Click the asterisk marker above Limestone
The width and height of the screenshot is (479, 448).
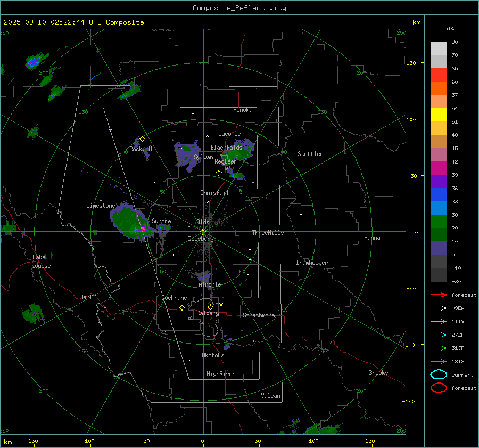(101, 201)
